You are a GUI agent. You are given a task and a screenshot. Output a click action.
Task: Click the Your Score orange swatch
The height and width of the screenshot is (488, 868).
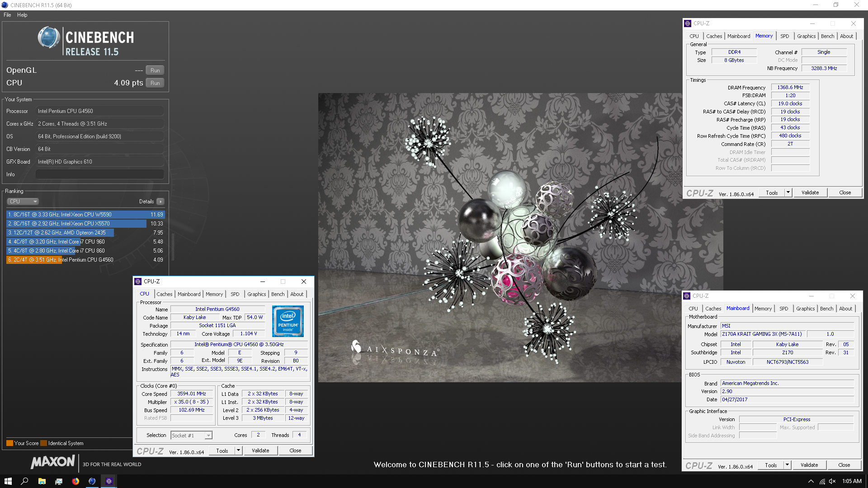(9, 443)
